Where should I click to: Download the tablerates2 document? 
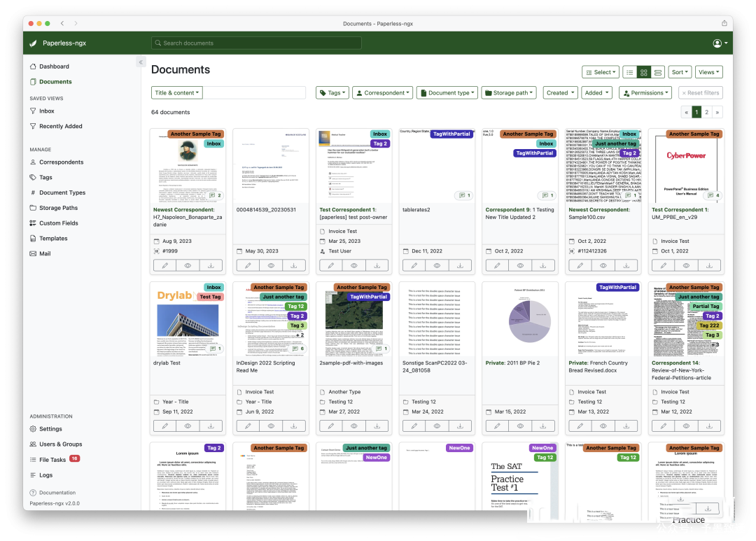coord(460,266)
